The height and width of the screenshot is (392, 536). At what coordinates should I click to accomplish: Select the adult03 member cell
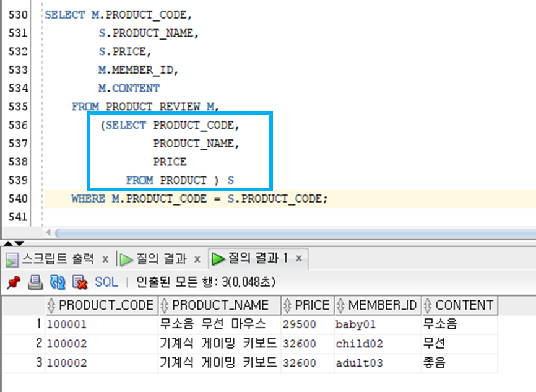(378, 363)
